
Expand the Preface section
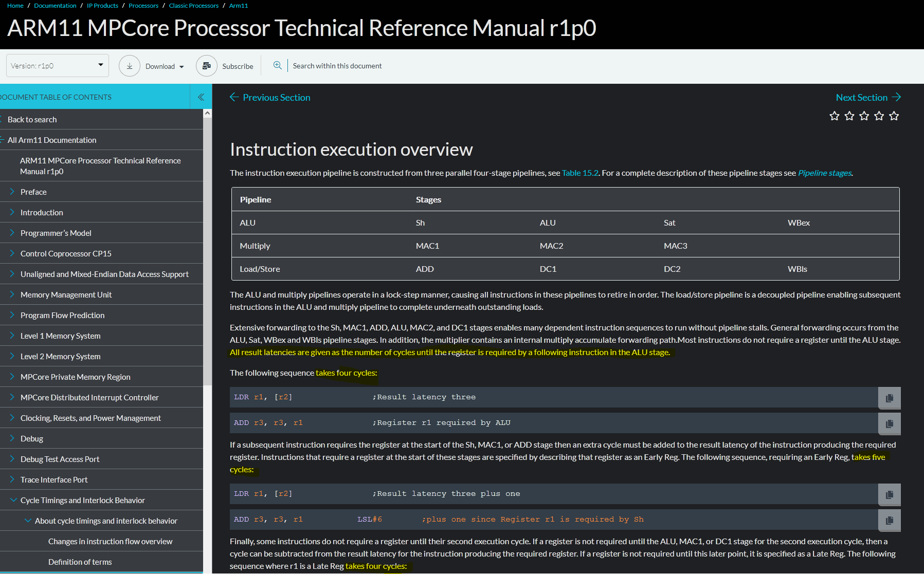pos(12,192)
